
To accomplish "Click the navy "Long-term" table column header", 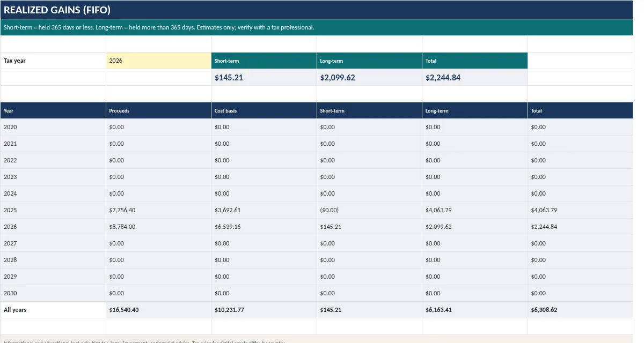I will (475, 110).
